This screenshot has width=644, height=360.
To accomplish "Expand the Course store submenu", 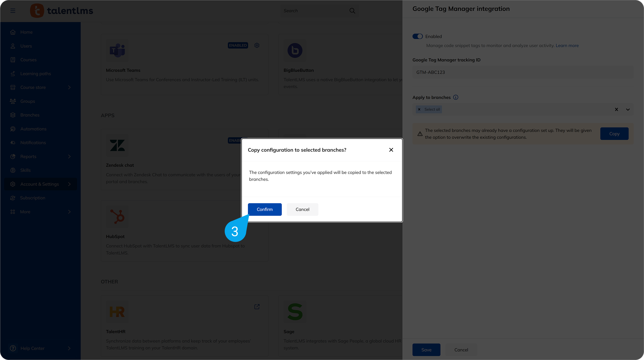I will pos(69,87).
